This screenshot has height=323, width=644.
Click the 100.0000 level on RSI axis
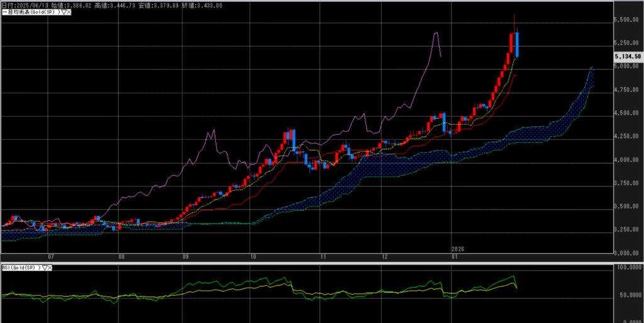coord(628,268)
